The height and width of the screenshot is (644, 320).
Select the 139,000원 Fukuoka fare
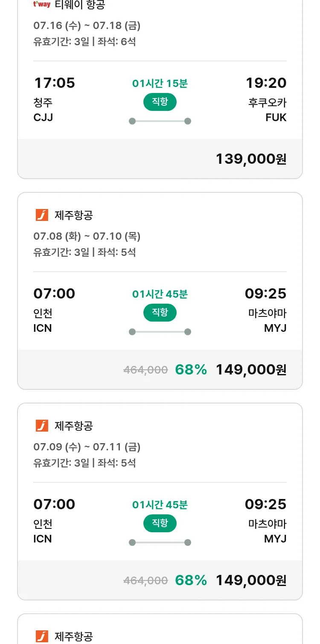(251, 159)
